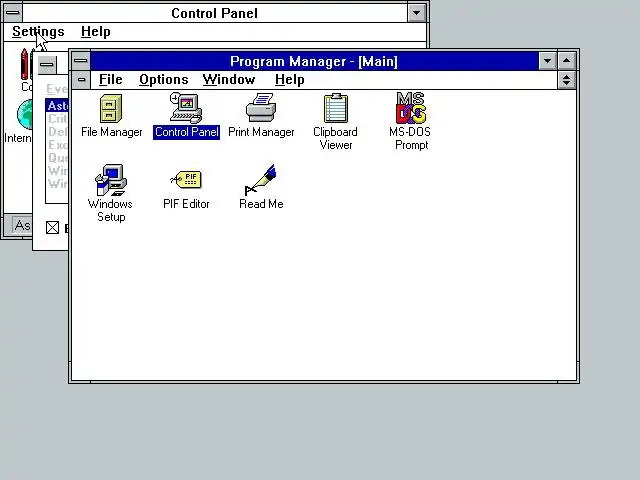
Task: Click the Program Manager - [Main] title bar
Action: coord(314,61)
